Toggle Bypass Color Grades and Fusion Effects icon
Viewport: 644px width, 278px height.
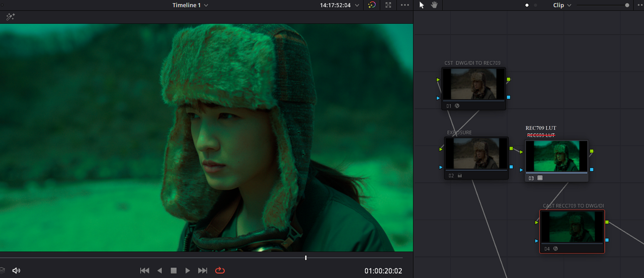(372, 5)
